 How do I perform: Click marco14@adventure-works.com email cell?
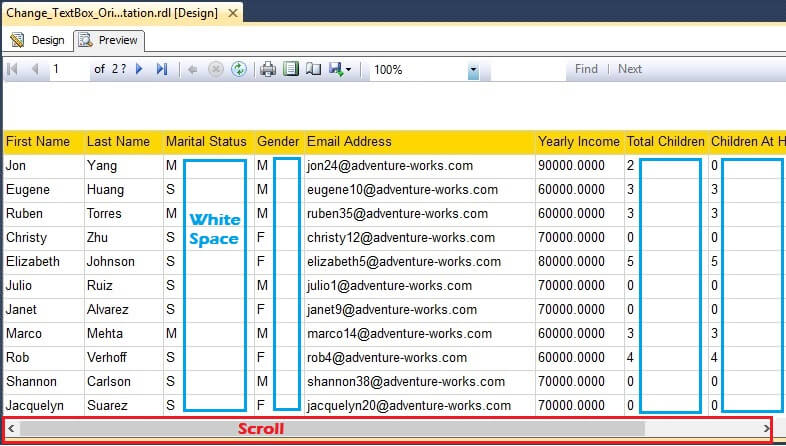(420, 334)
